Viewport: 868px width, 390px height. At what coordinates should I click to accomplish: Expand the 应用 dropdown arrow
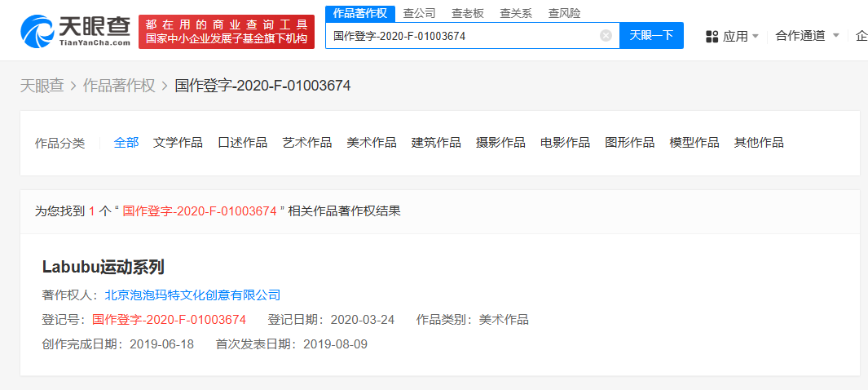755,37
